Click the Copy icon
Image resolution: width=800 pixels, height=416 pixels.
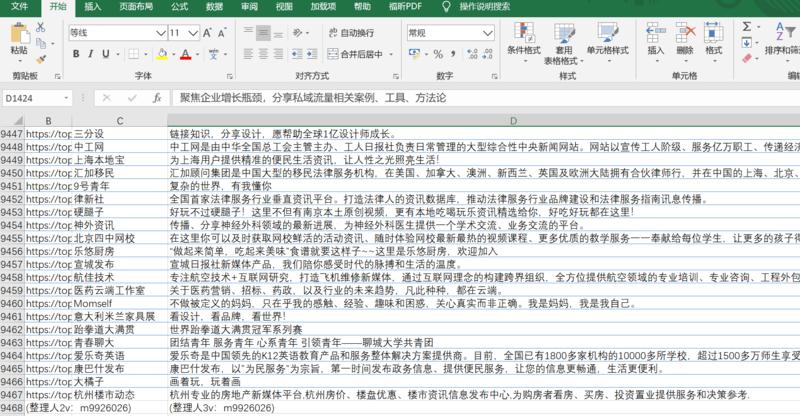coord(41,43)
